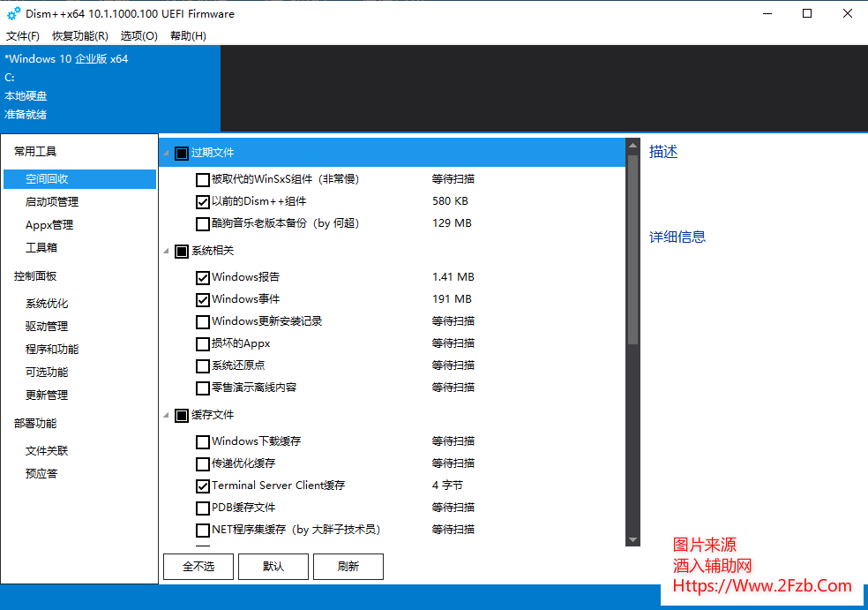Enable the 被取代的WinSxS组件 checkbox
This screenshot has width=868, height=610.
tap(203, 178)
